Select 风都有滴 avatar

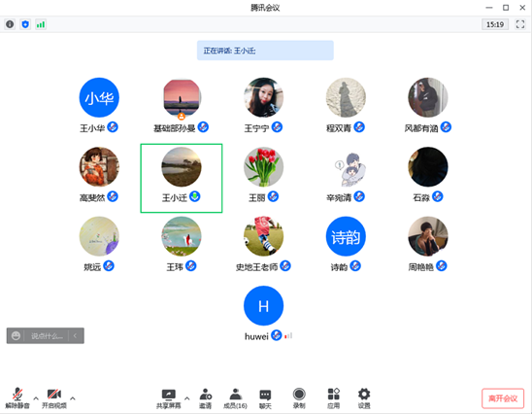coord(428,97)
